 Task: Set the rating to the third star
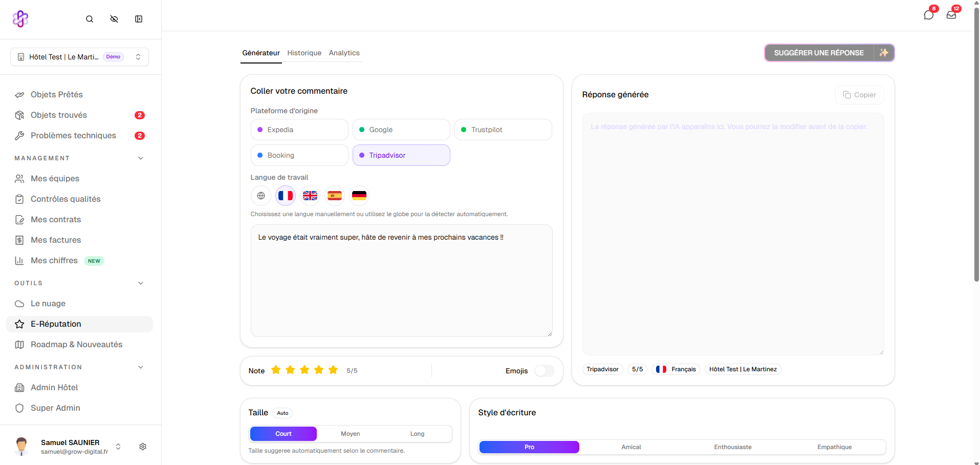click(x=304, y=370)
